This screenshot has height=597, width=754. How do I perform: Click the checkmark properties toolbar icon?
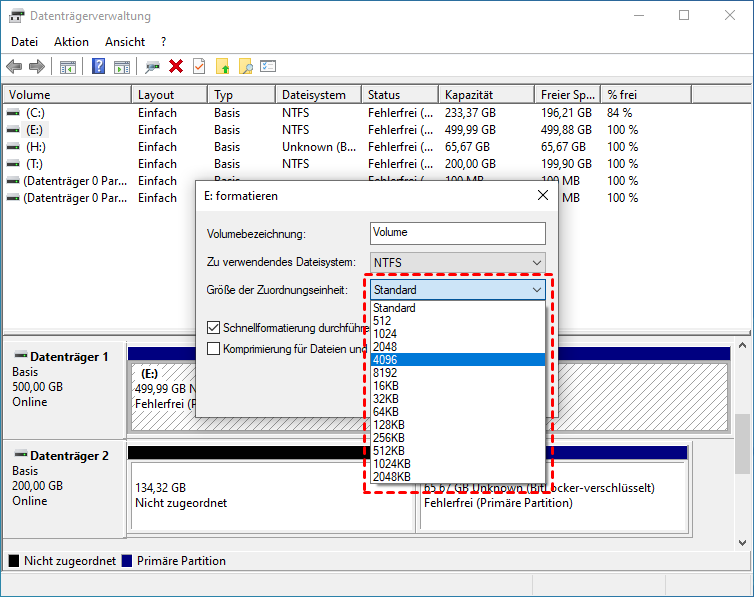point(199,66)
